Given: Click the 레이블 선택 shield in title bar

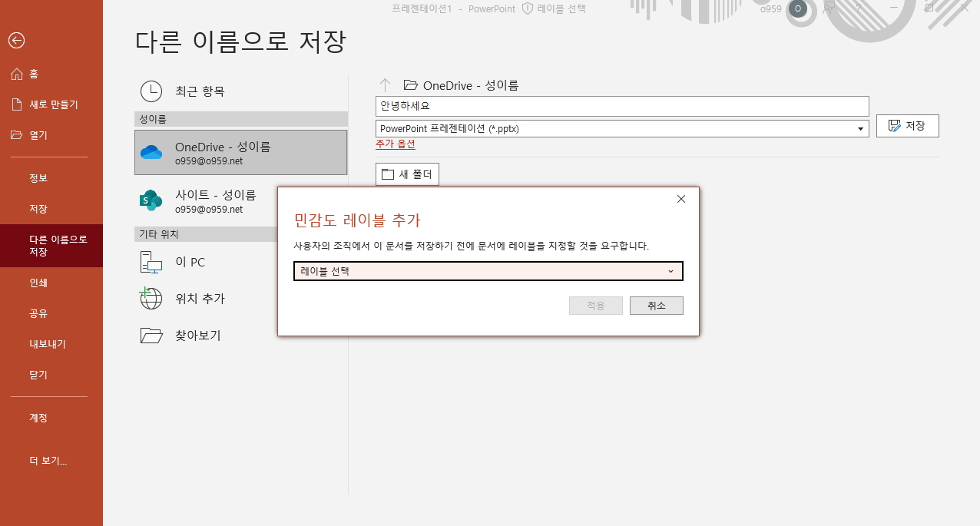Looking at the screenshot, I should coord(553,8).
